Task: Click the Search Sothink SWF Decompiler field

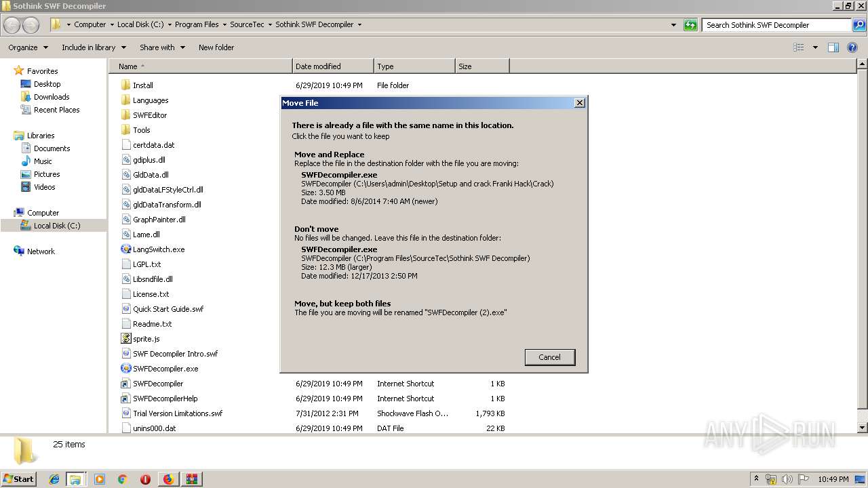Action: [x=777, y=25]
